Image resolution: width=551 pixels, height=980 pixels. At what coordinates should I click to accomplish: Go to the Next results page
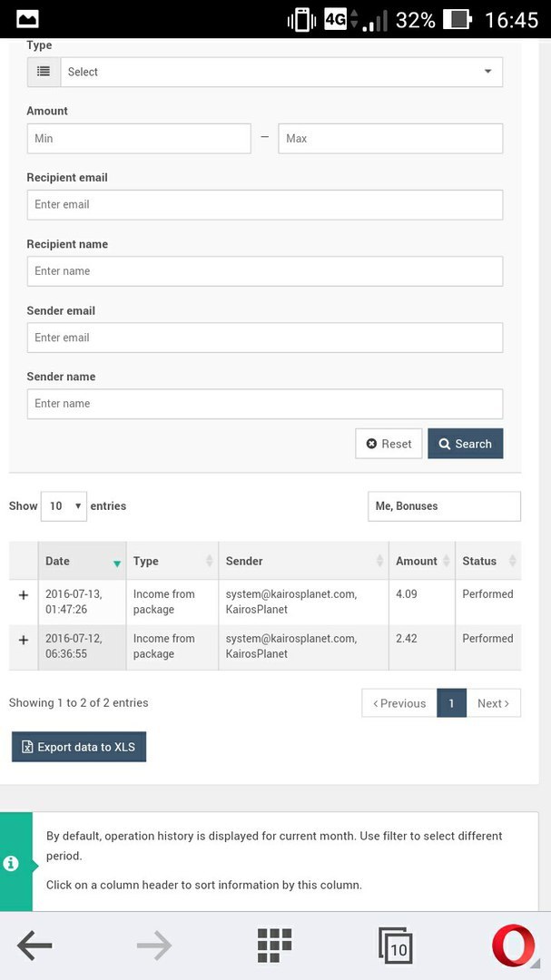494,703
